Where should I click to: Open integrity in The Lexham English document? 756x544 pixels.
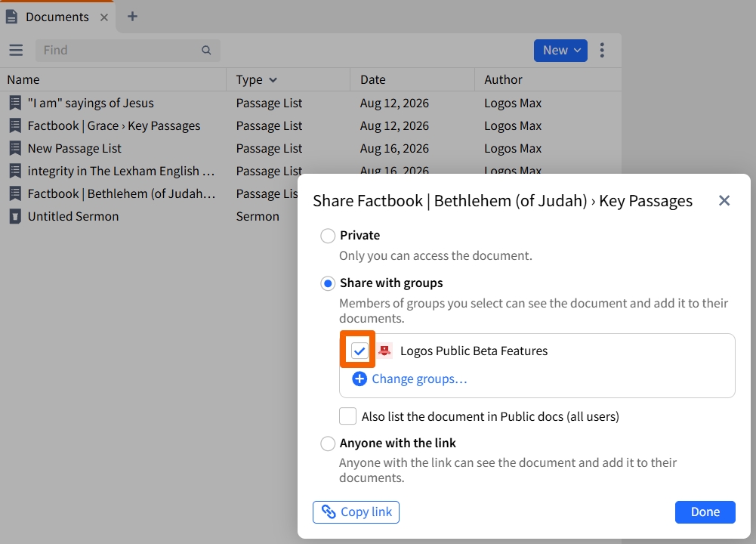(121, 171)
